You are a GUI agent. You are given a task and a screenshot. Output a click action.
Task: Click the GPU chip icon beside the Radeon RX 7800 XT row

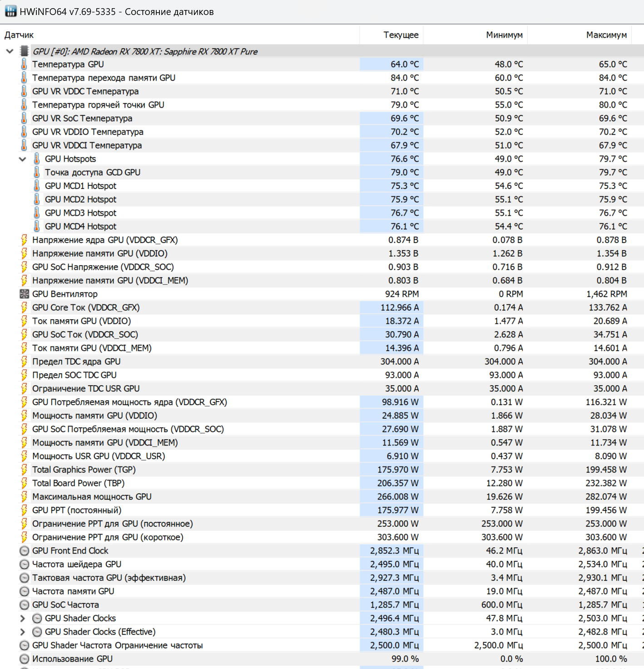[25, 51]
